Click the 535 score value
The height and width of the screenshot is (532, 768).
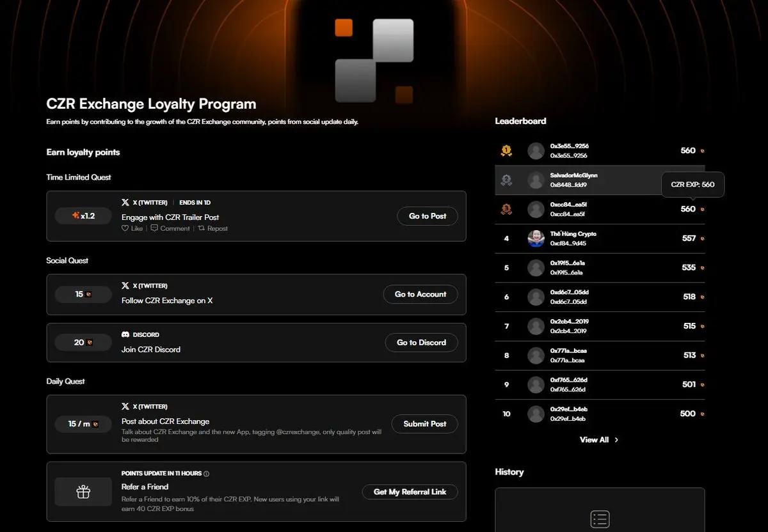click(x=689, y=267)
